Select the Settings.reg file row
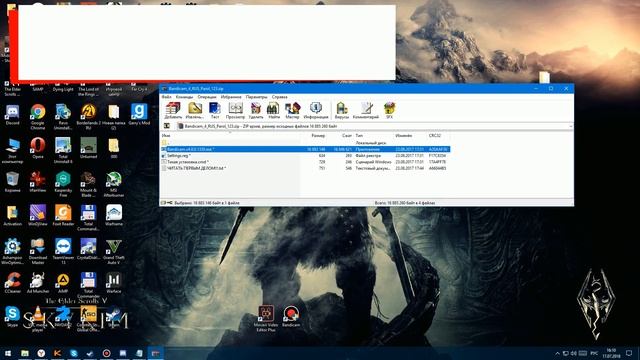Screen dimensions: 640x360 (305, 156)
